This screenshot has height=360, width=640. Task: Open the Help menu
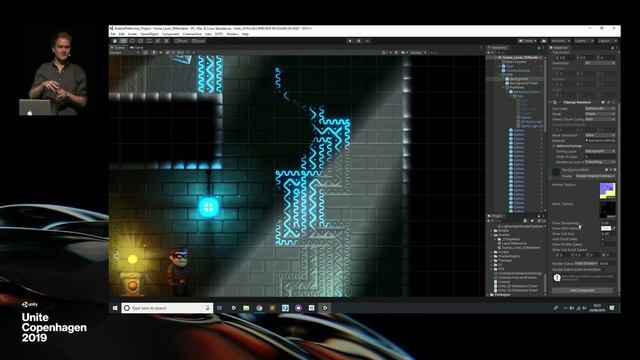click(245, 34)
